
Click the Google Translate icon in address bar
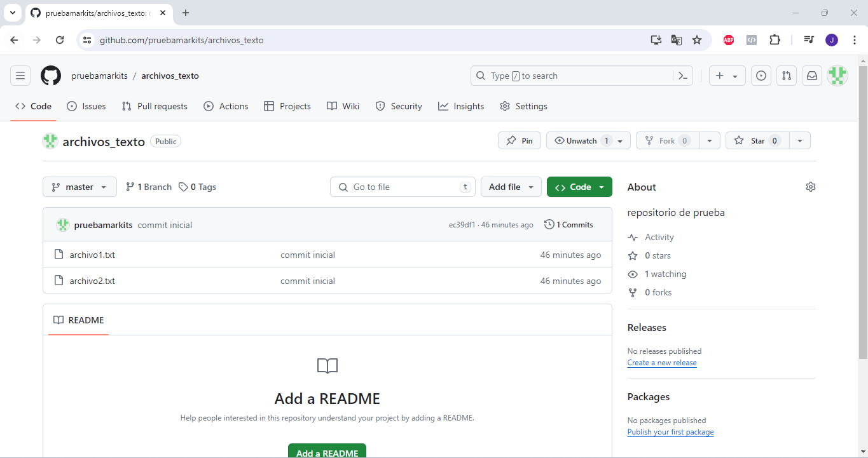[x=677, y=40]
